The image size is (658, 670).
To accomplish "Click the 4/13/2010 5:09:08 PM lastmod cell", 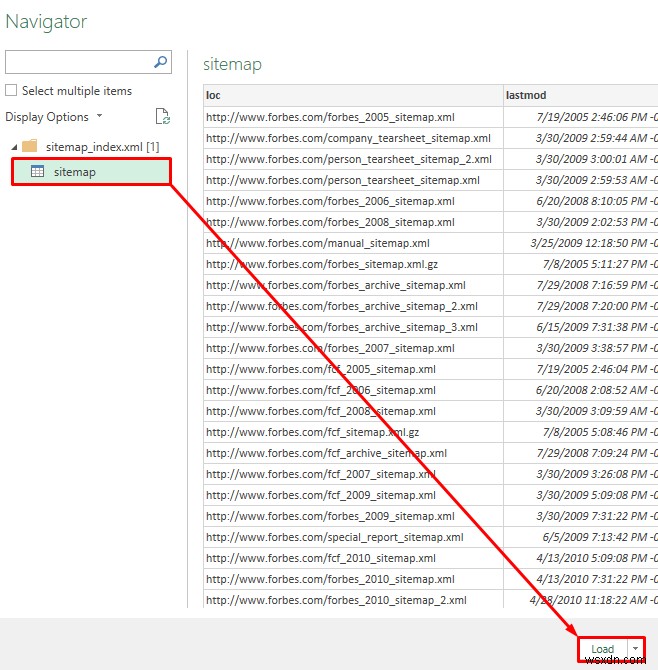I will tap(581, 558).
